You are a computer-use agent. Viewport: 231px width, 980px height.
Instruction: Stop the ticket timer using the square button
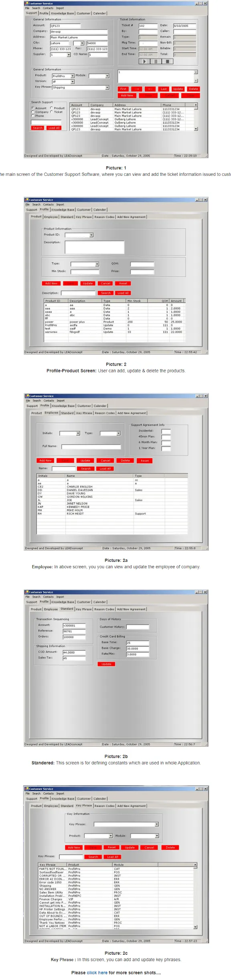168,61
